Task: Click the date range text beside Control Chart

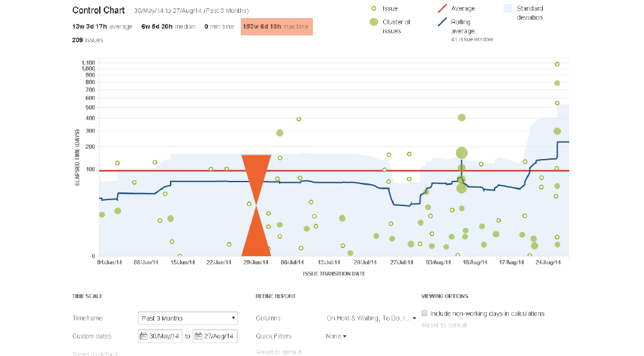Action: [191, 11]
